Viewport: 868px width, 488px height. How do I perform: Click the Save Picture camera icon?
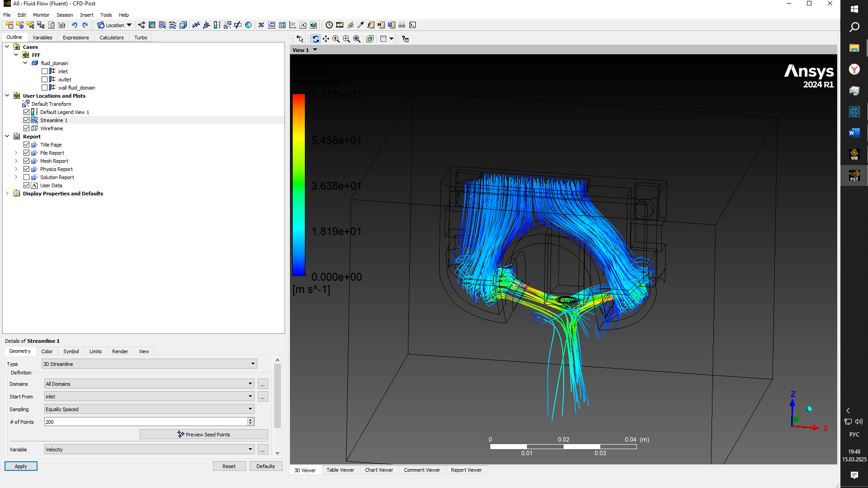click(62, 25)
